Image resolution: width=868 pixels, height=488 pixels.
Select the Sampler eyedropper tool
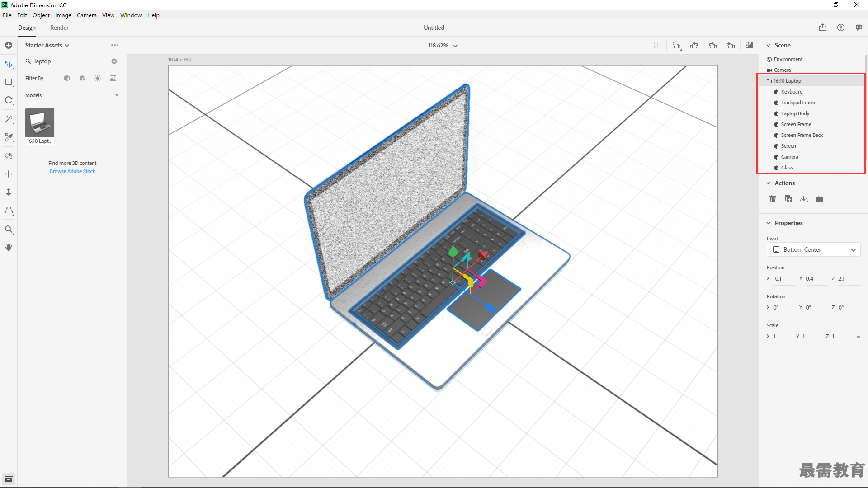click(x=9, y=137)
